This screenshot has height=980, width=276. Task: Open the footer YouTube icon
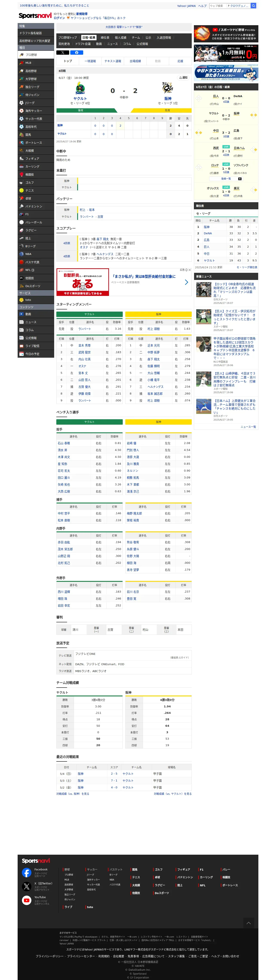click(x=27, y=900)
